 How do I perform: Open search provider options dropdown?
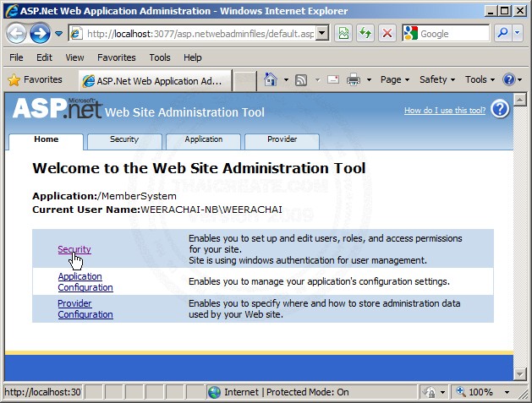[518, 33]
